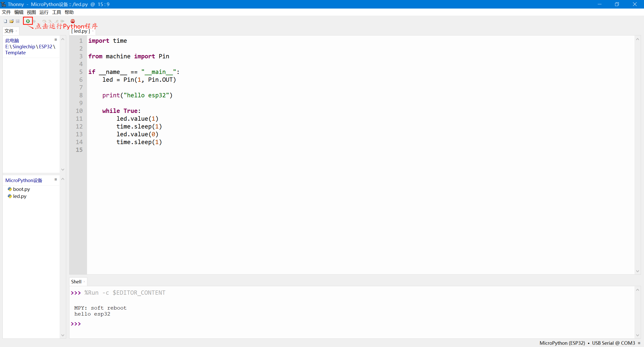Close the led.py editor tab
Viewport: 644px width, 347px height.
click(x=93, y=31)
